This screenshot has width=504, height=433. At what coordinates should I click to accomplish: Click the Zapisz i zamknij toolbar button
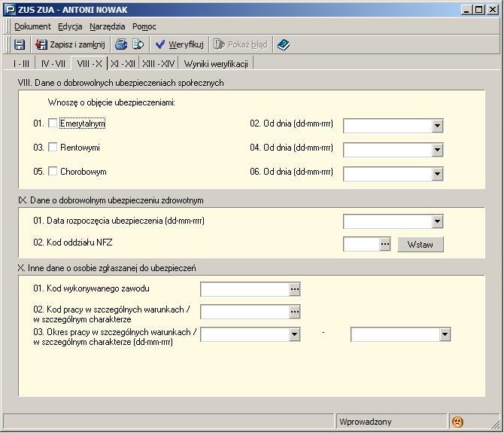coord(70,44)
